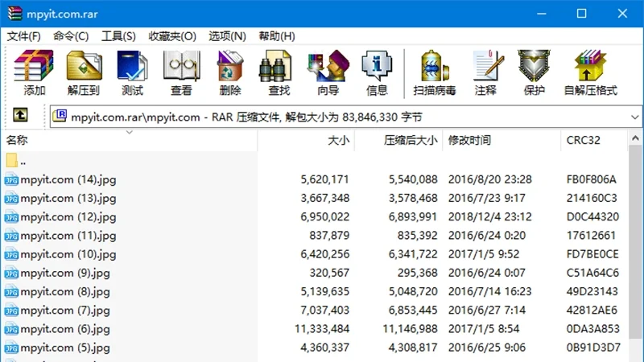Start 扫描病毒 (Virus Scan) icon

tap(434, 66)
